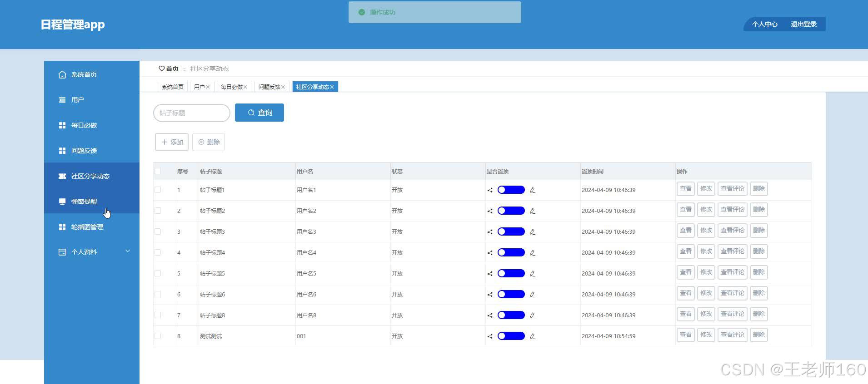
Task: Click the 删除 button above the table
Action: tap(209, 142)
